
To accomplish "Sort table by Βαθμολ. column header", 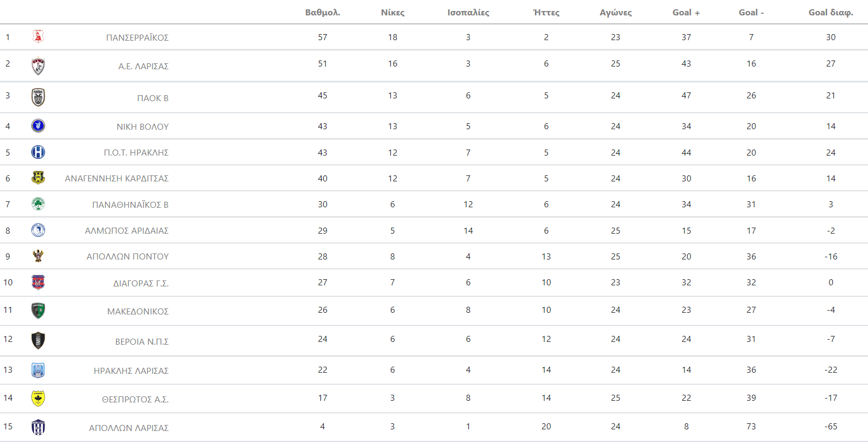I will click(x=323, y=13).
